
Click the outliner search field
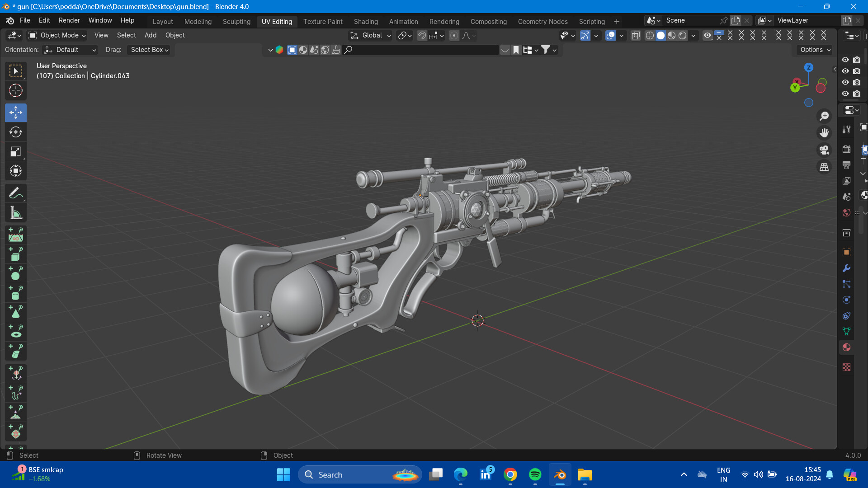(420, 50)
